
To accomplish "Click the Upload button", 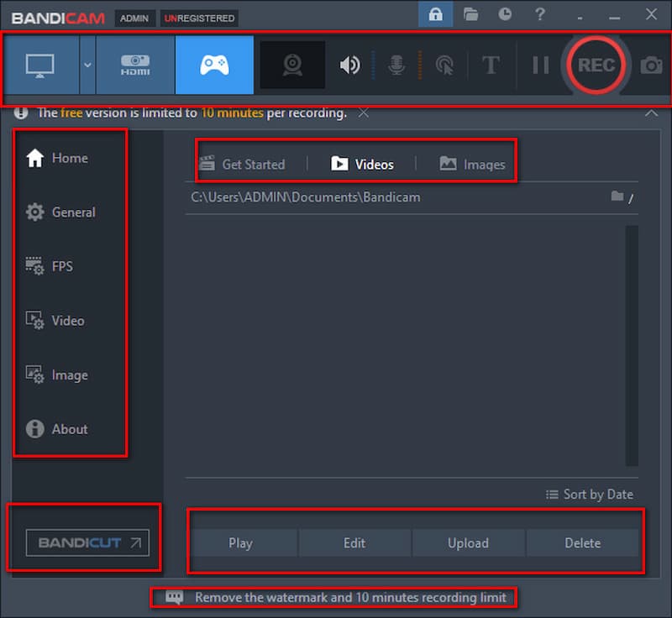I will coord(468,543).
